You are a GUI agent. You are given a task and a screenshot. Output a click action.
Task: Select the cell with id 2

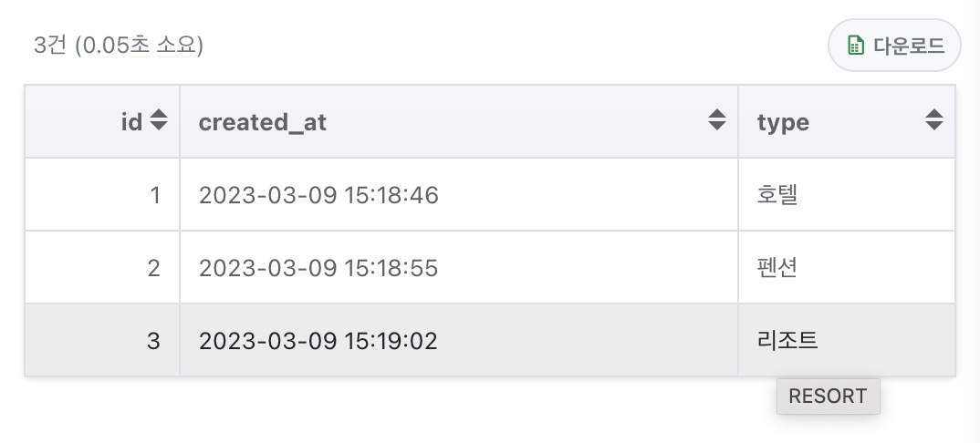102,268
